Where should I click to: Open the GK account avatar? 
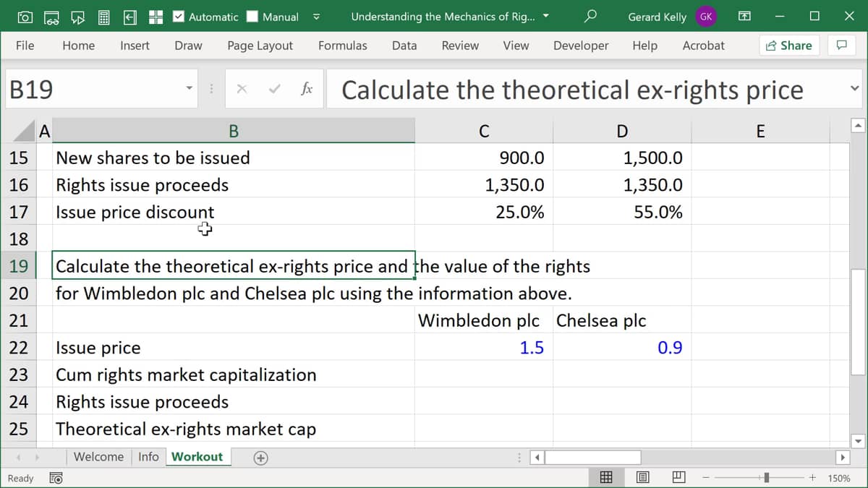tap(706, 17)
